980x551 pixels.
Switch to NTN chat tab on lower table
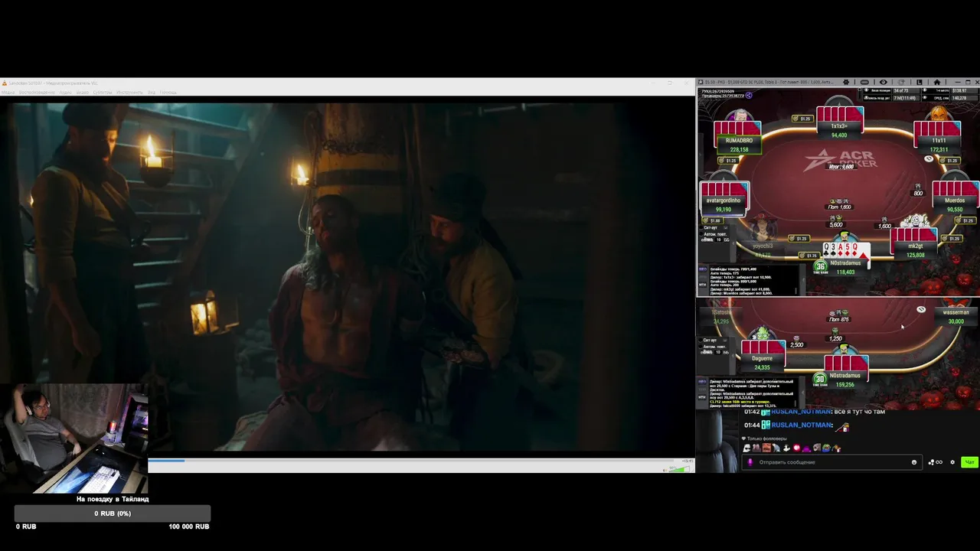pyautogui.click(x=702, y=397)
